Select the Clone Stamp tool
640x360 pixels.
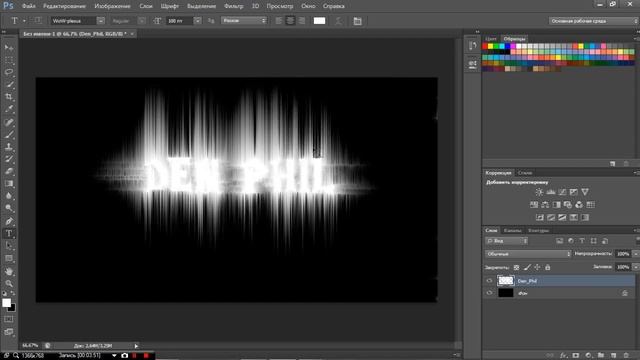point(9,147)
